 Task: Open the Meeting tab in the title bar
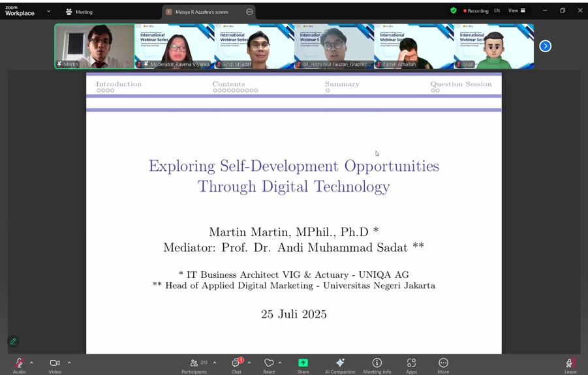(x=80, y=12)
